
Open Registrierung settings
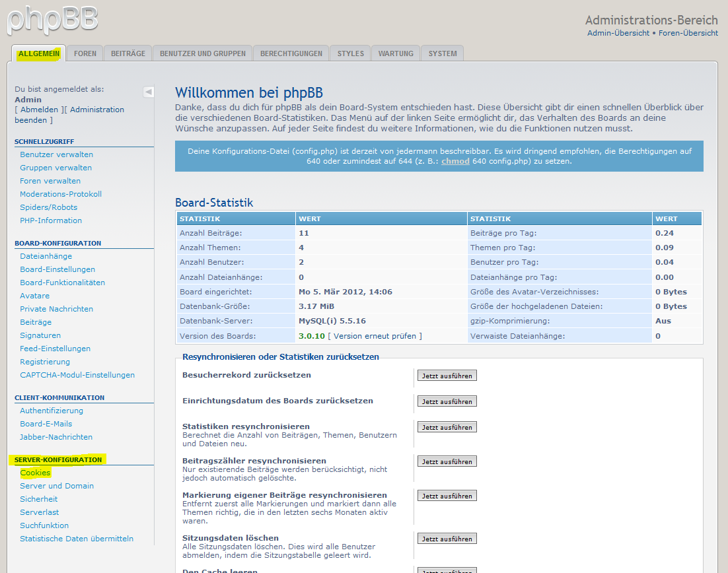(x=45, y=362)
